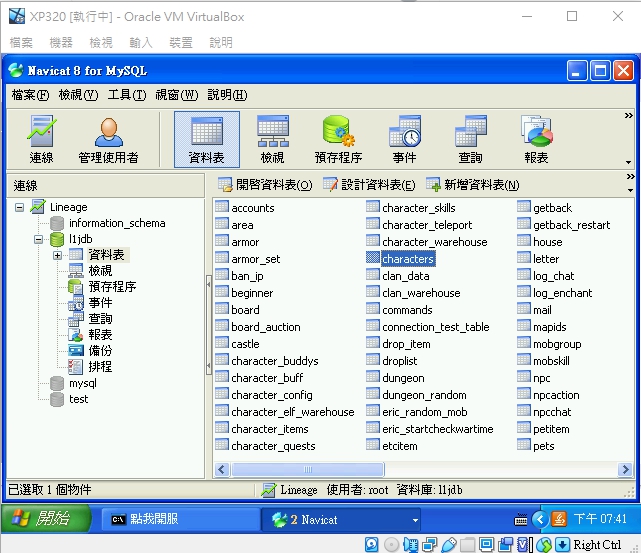641x553 pixels.
Task: Open the 檔案(F) menu in Navicat
Action: (30, 95)
